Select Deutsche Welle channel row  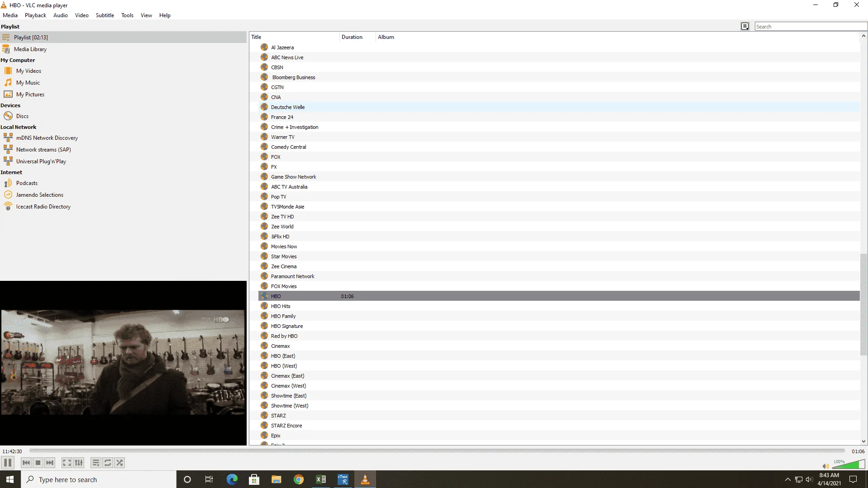click(559, 107)
